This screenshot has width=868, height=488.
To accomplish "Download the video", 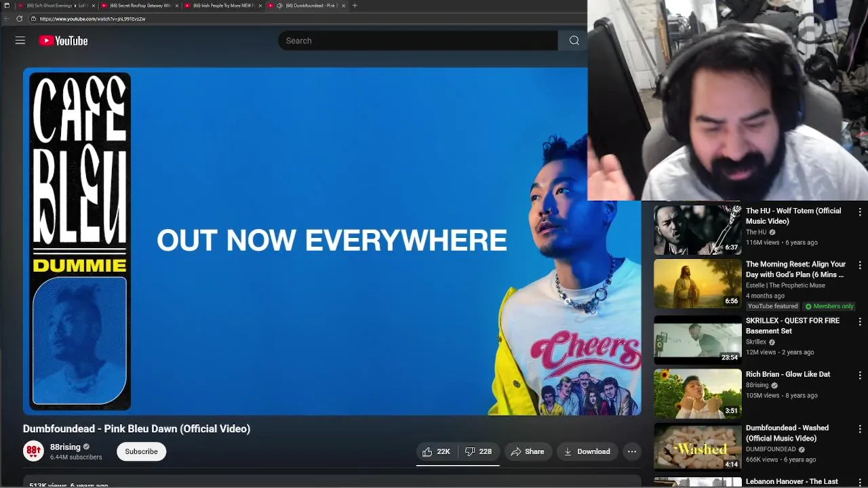I will (x=587, y=451).
